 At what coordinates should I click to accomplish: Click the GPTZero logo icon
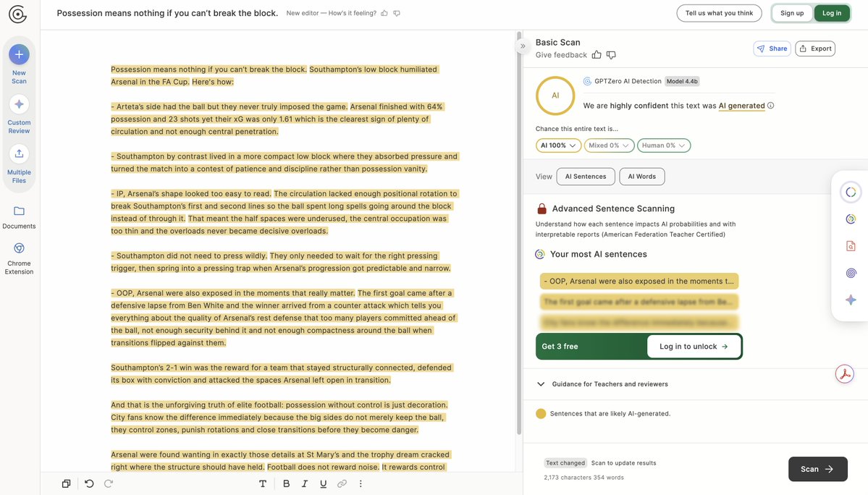(17, 14)
